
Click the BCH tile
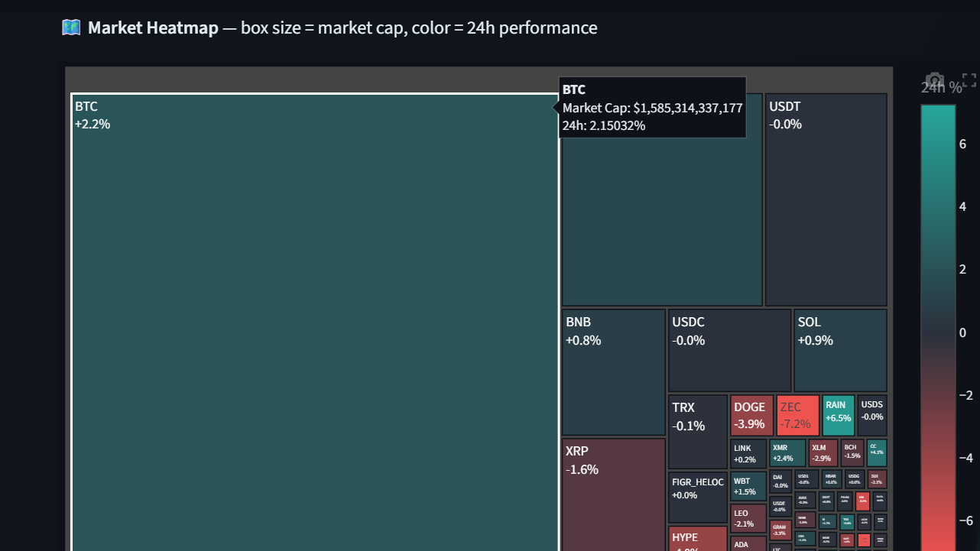point(852,453)
